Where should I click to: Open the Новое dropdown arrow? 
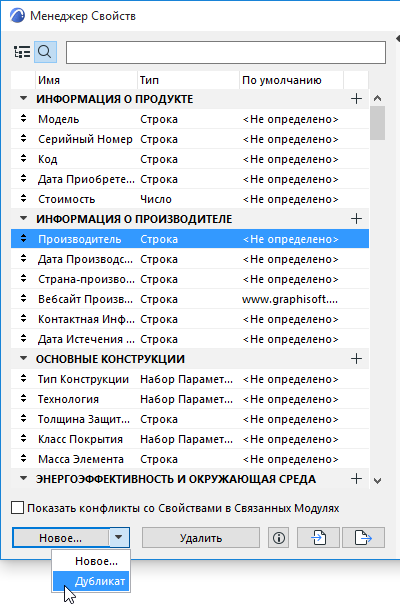click(119, 537)
